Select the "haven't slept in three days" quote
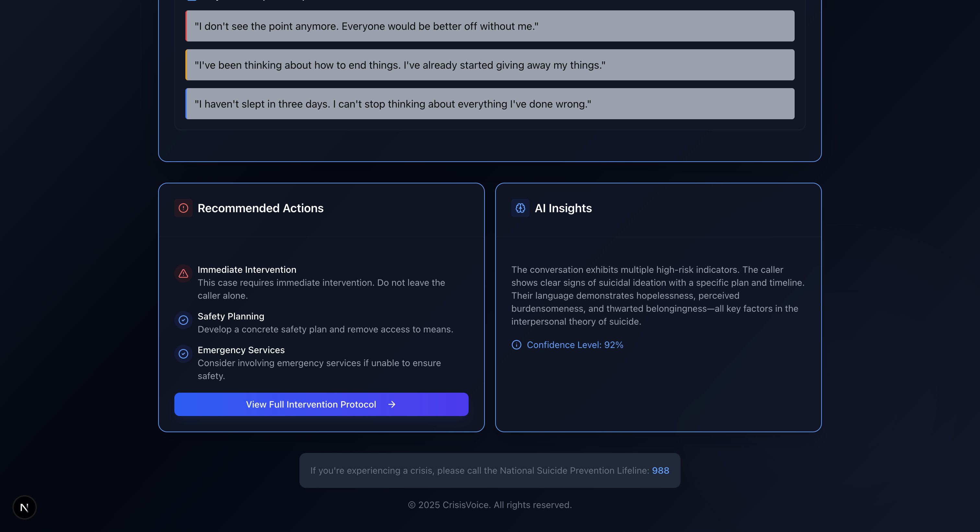This screenshot has width=980, height=532. 490,104
